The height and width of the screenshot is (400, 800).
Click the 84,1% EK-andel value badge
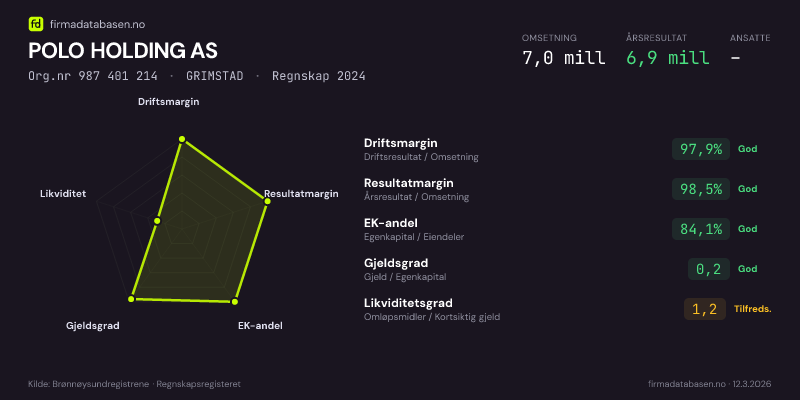(x=700, y=229)
